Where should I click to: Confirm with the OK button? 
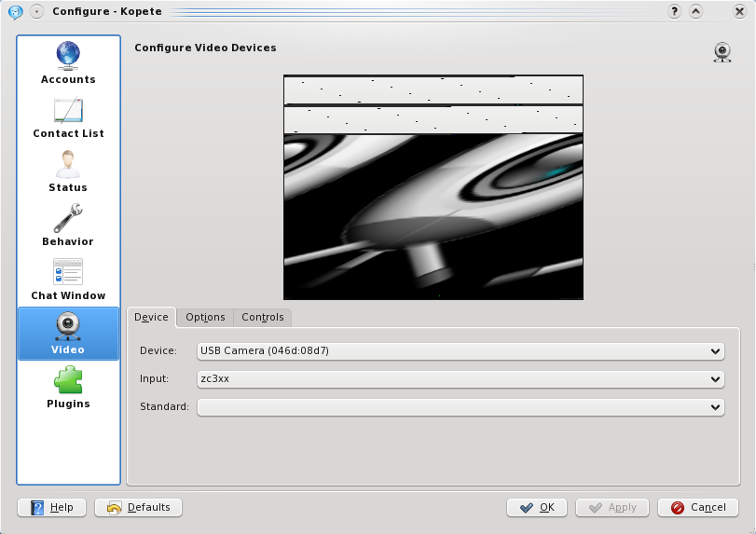[537, 508]
